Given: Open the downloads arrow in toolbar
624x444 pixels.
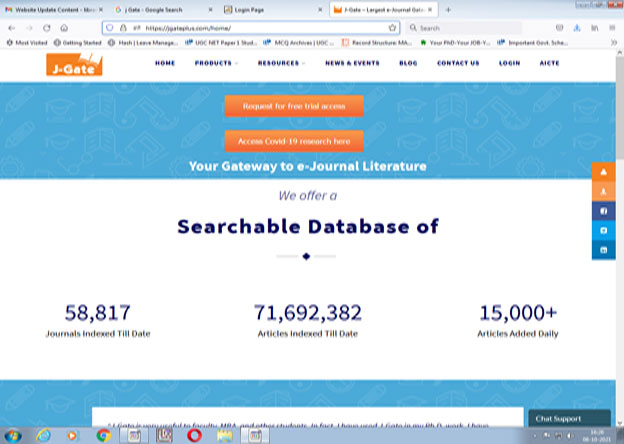Looking at the screenshot, I should (577, 28).
